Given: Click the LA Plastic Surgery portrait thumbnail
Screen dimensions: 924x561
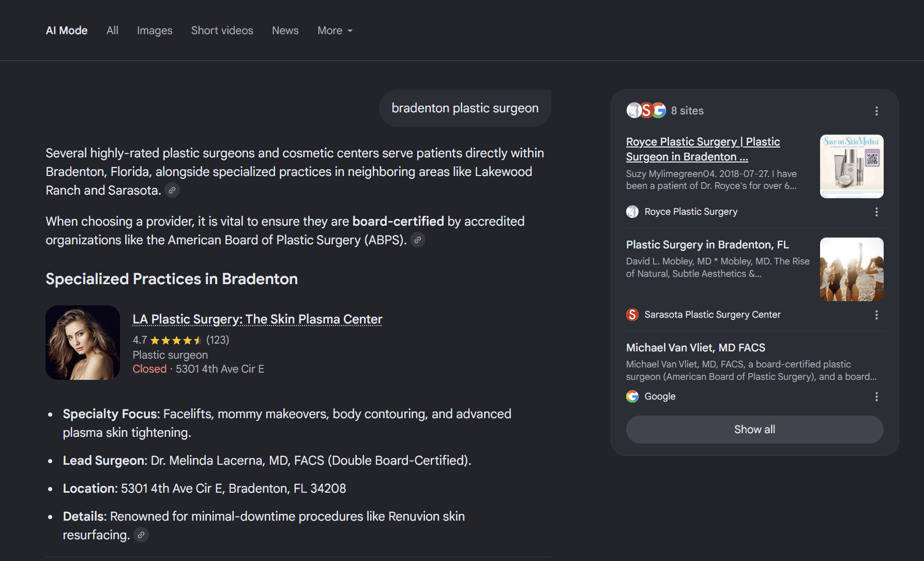Looking at the screenshot, I should click(x=83, y=343).
